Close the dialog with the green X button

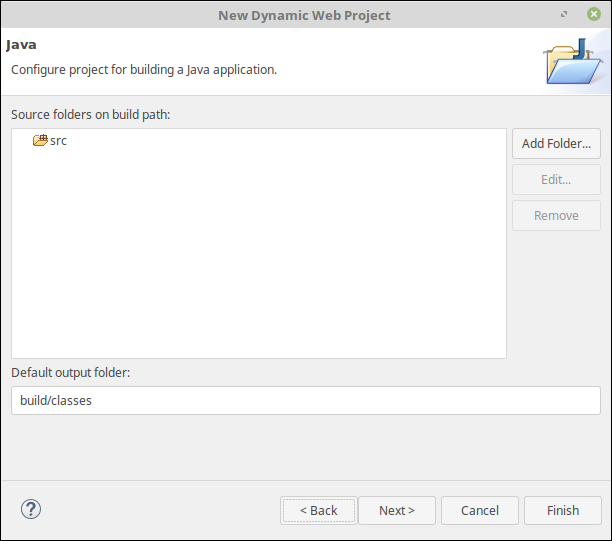coord(594,14)
